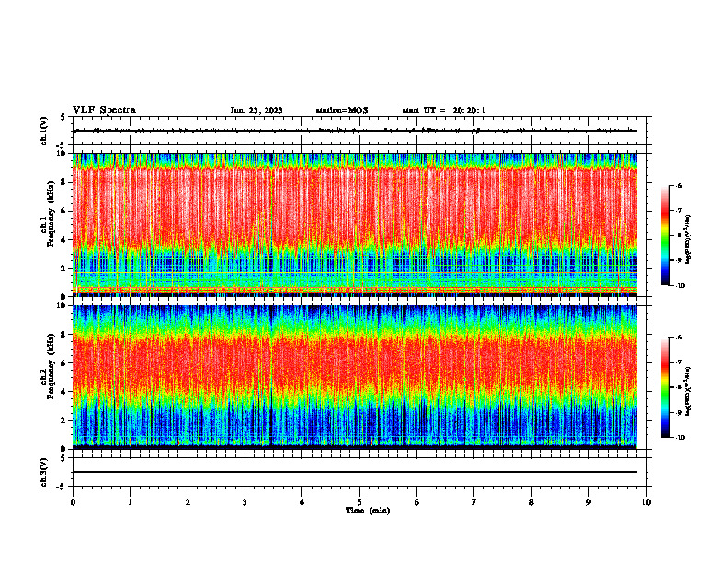Select the date text "Jan. 23, 2023"
Screen dimensions: 728x563
point(256,110)
